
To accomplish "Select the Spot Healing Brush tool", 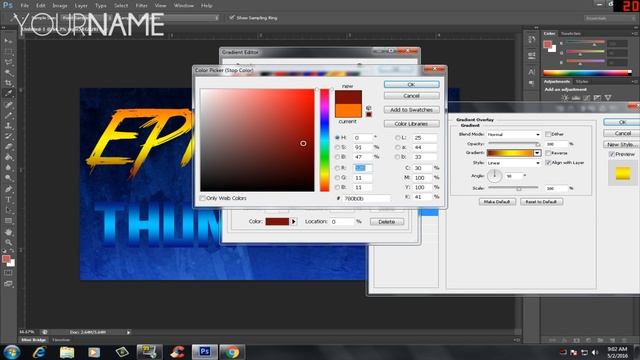I will 9,105.
